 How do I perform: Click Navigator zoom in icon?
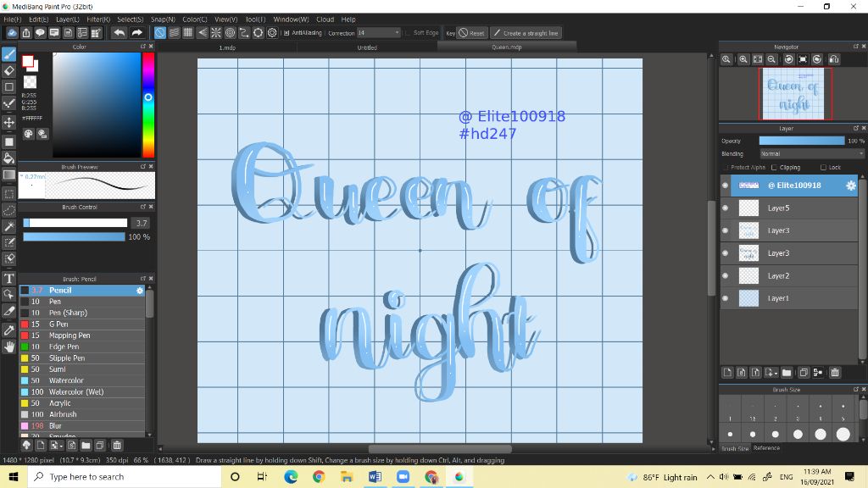(743, 59)
